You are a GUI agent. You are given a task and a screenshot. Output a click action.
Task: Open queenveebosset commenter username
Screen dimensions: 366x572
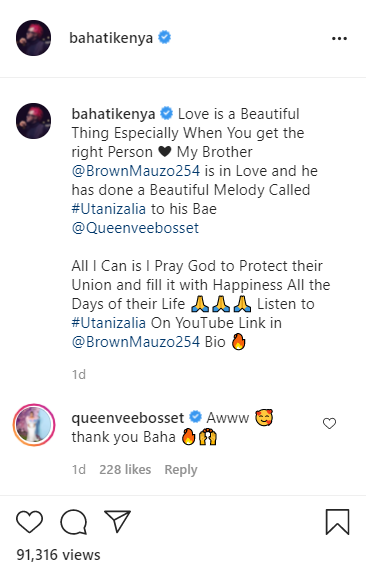(128, 418)
